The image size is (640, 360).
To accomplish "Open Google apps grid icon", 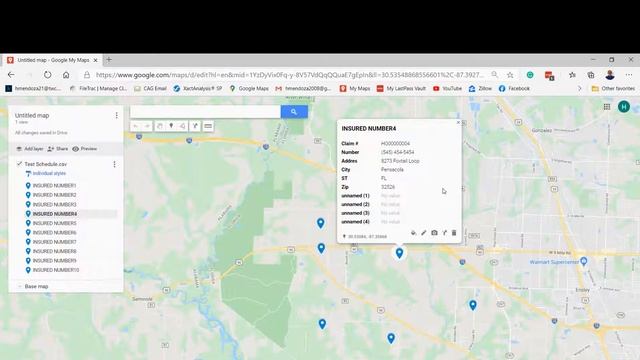I will click(x=607, y=107).
